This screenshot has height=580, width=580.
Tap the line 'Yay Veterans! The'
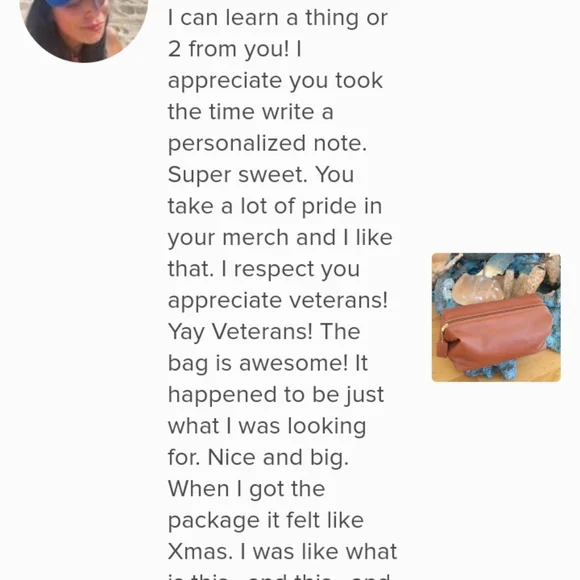264,332
